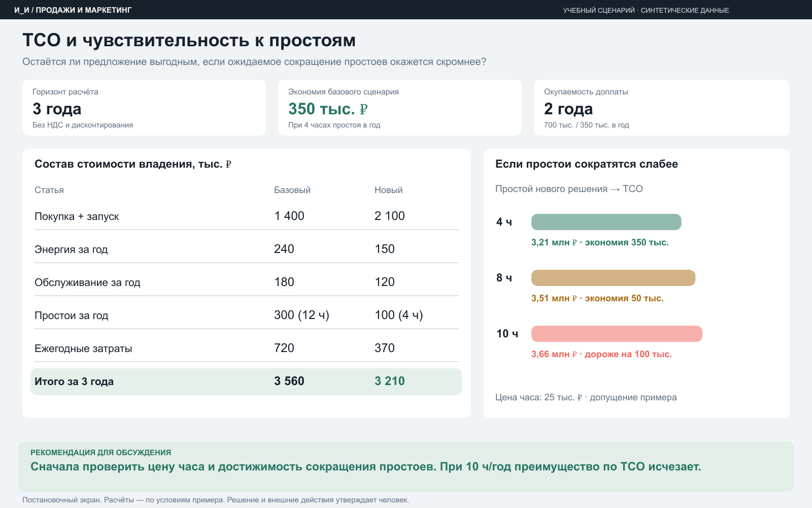
Task: Click the text 3,51 млн ₽ · экономия 50 тыс.
Action: [597, 298]
